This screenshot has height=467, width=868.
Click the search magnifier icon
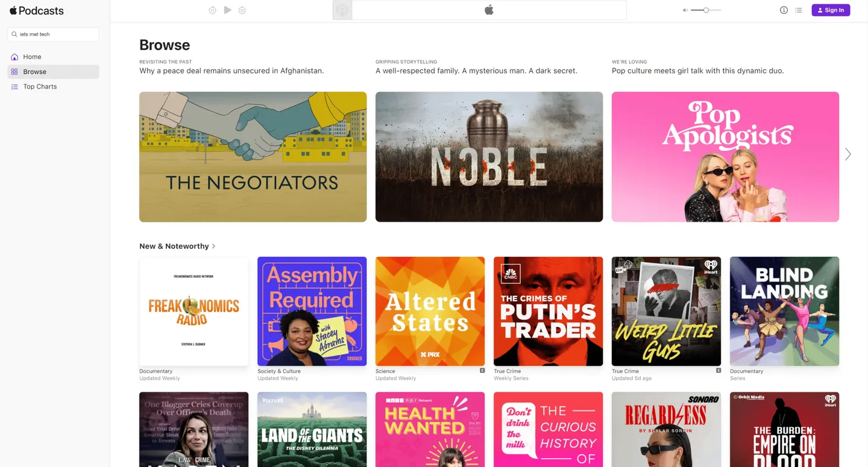(x=14, y=34)
